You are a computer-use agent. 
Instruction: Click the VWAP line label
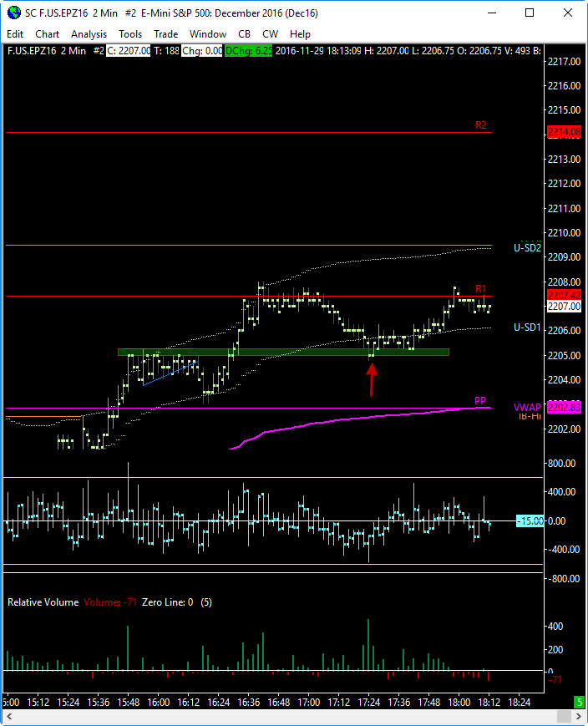click(x=527, y=407)
